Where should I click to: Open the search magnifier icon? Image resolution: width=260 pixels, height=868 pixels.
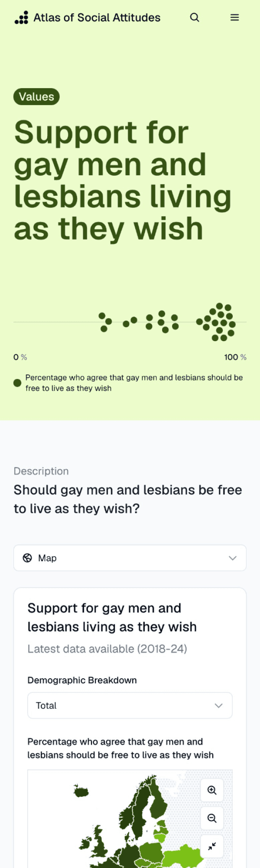click(195, 17)
